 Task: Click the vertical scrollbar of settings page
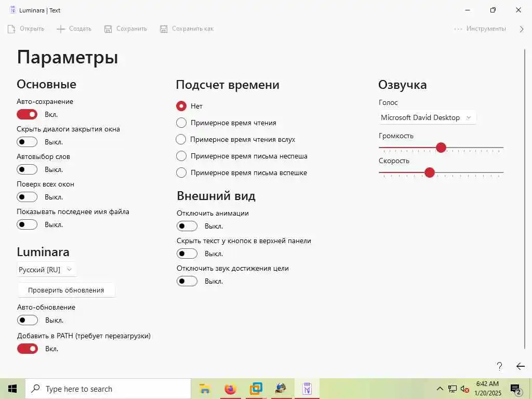[x=525, y=198]
